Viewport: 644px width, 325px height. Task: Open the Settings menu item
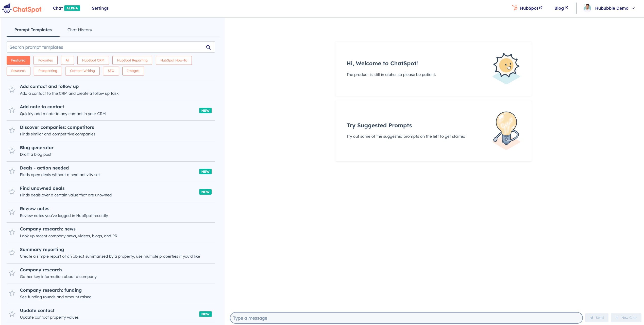(100, 8)
